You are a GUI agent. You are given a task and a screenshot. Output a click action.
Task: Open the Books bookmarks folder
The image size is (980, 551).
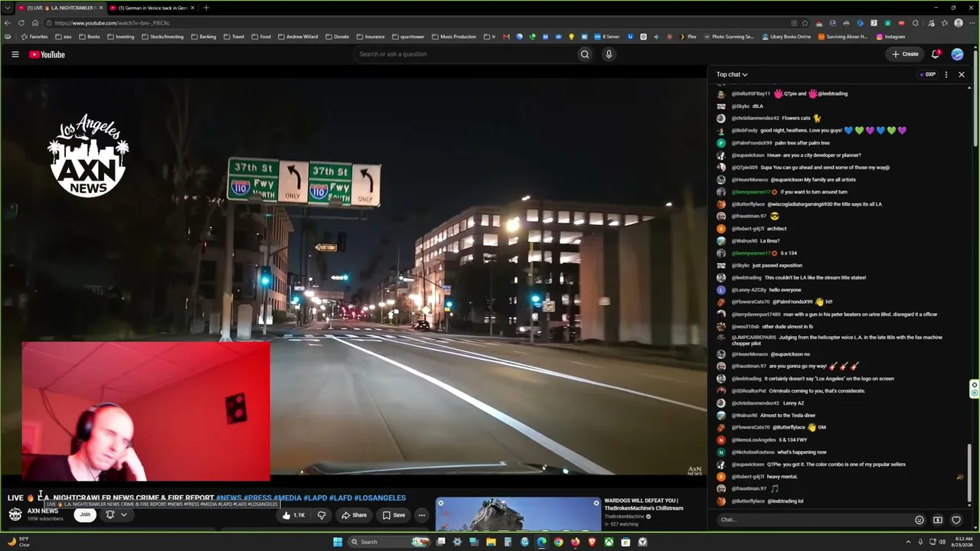(90, 37)
